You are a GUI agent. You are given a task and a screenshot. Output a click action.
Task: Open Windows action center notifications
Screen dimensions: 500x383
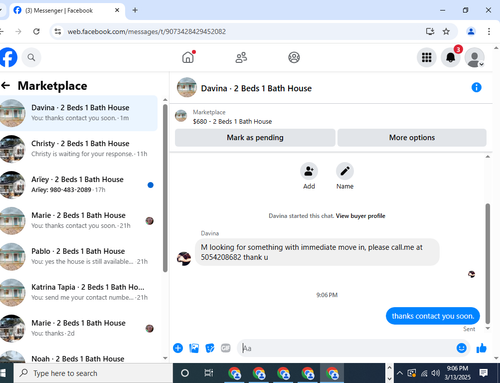coord(483,373)
